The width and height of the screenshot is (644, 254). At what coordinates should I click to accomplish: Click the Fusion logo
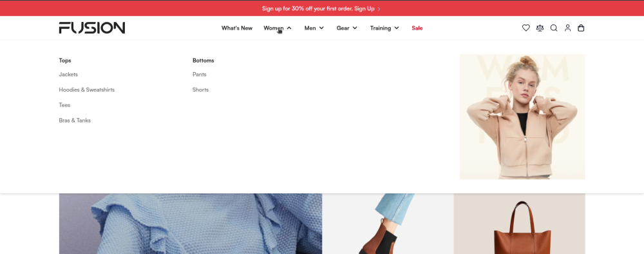pyautogui.click(x=92, y=28)
